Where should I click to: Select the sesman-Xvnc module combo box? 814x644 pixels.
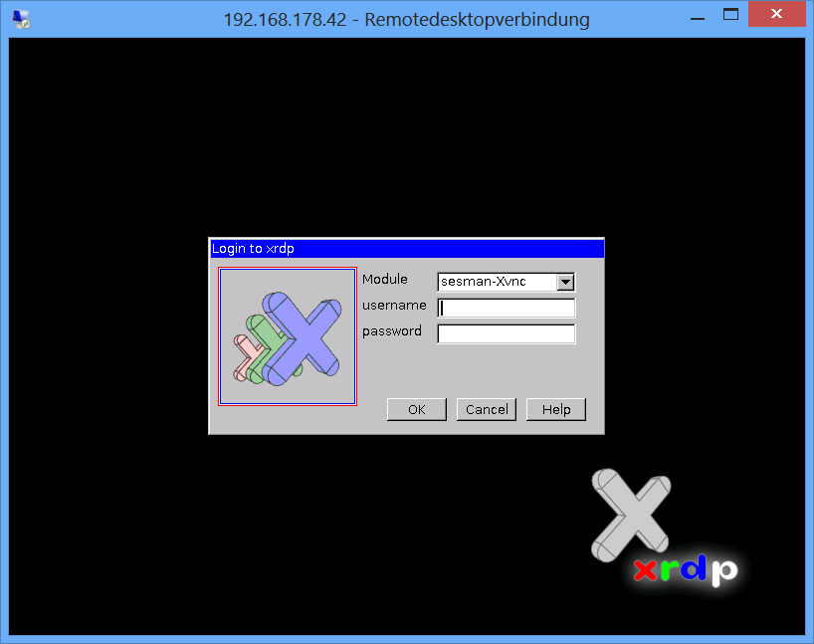[x=507, y=282]
